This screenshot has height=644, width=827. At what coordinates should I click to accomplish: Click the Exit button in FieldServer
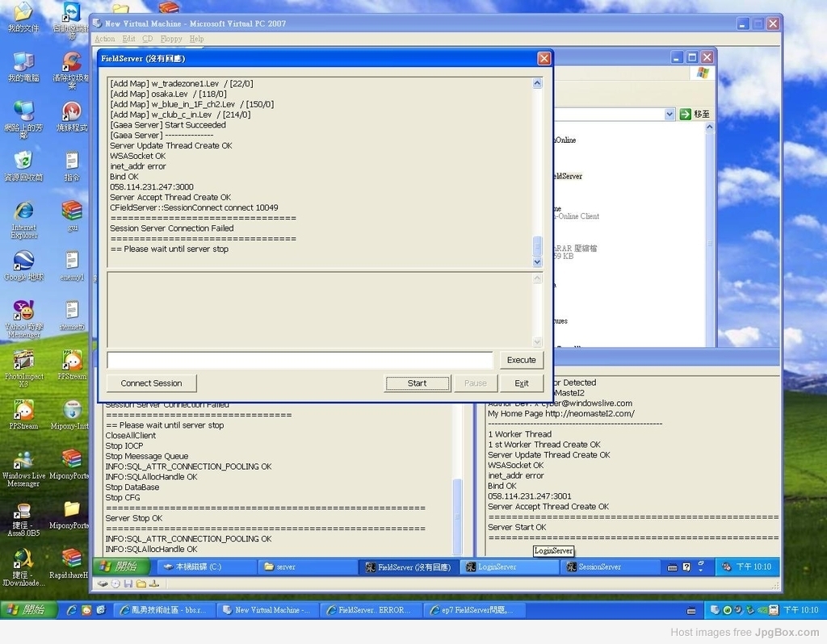pos(522,383)
